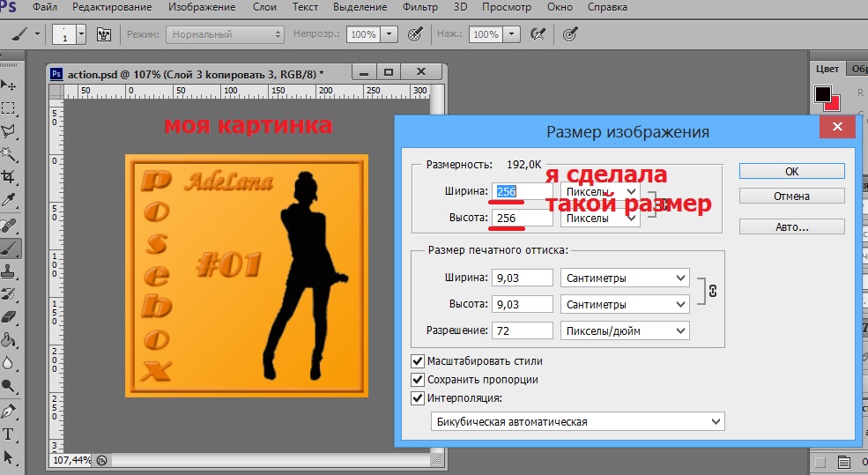This screenshot has height=475, width=868.
Task: Click the OK button
Action: coord(791,172)
